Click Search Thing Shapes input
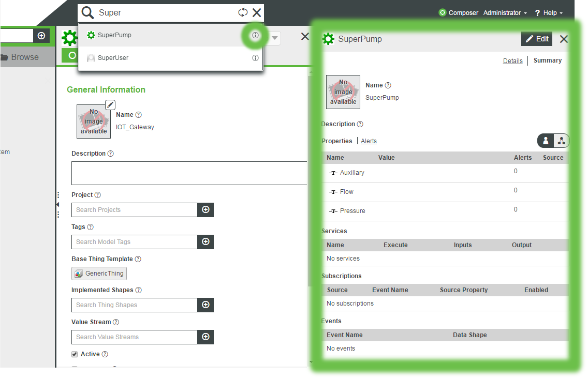Viewport: 588px width, 379px height. tap(134, 305)
